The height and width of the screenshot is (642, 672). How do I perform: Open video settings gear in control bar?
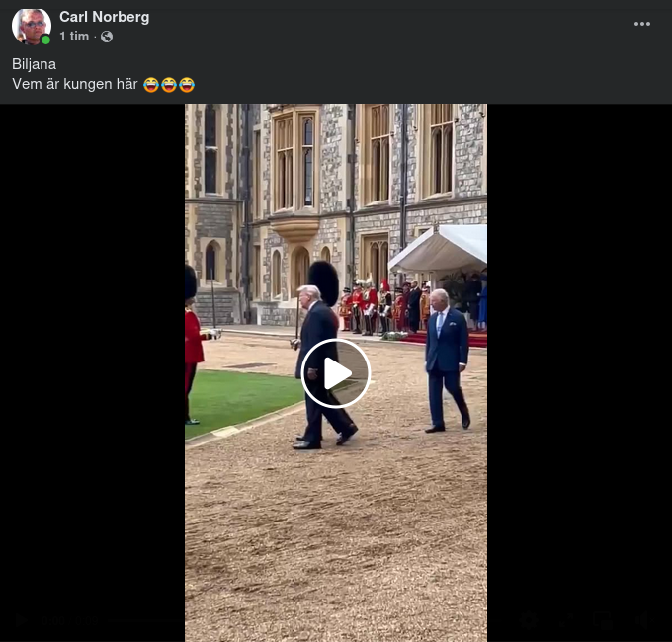click(529, 620)
